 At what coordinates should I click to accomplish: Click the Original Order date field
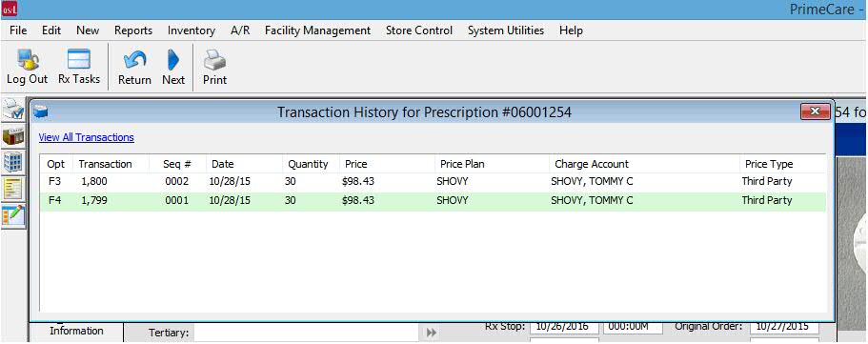[x=784, y=326]
